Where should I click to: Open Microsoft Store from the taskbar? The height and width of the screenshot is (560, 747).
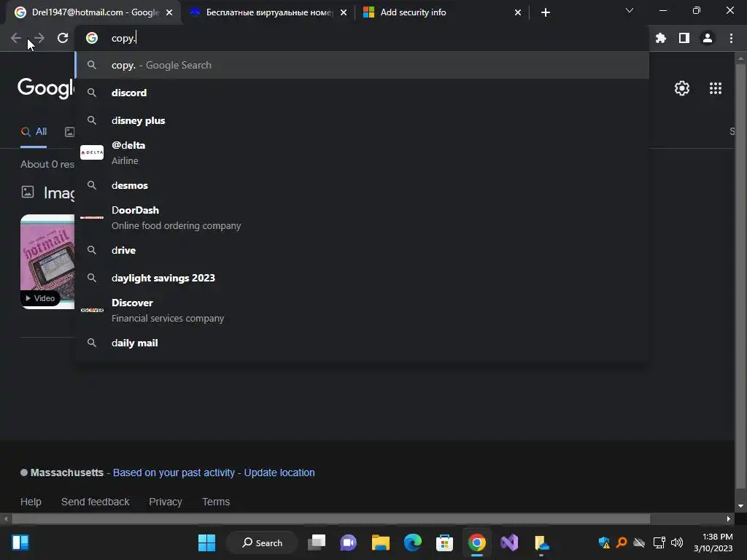click(444, 542)
